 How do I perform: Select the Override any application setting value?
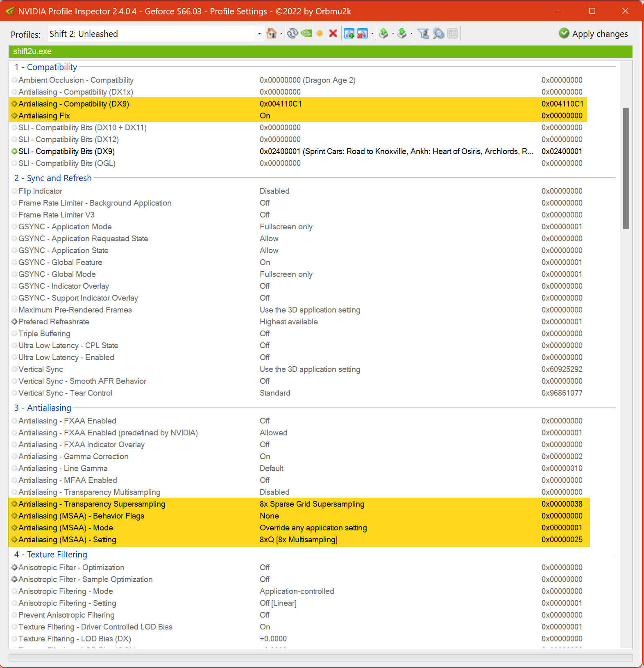coord(313,528)
